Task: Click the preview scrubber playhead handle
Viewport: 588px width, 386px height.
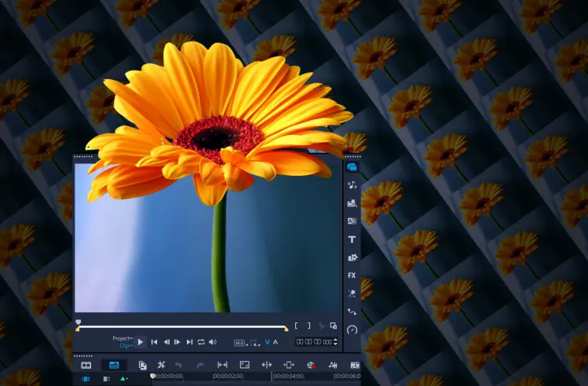Action: click(x=78, y=322)
